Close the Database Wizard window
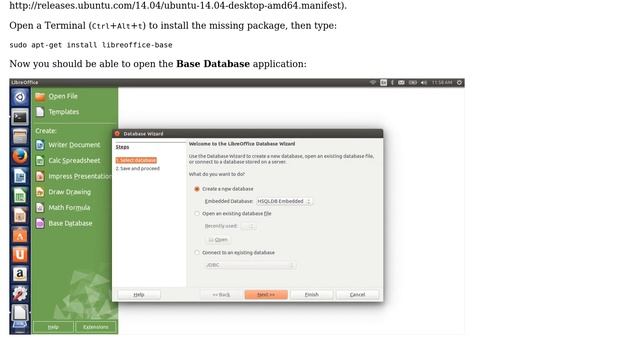The height and width of the screenshot is (360, 640). 117,133
